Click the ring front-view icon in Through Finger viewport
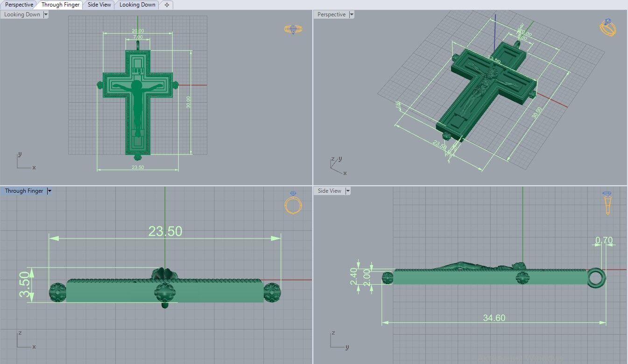 293,203
